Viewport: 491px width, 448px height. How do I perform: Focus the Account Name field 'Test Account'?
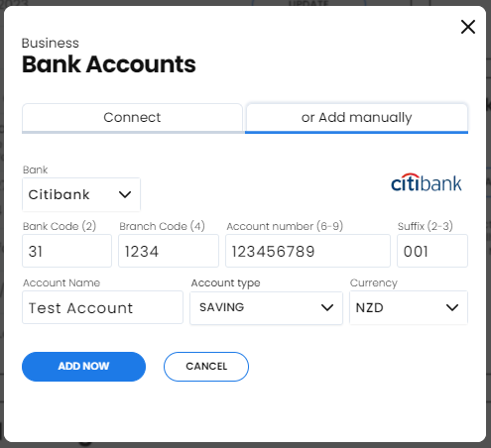102,307
